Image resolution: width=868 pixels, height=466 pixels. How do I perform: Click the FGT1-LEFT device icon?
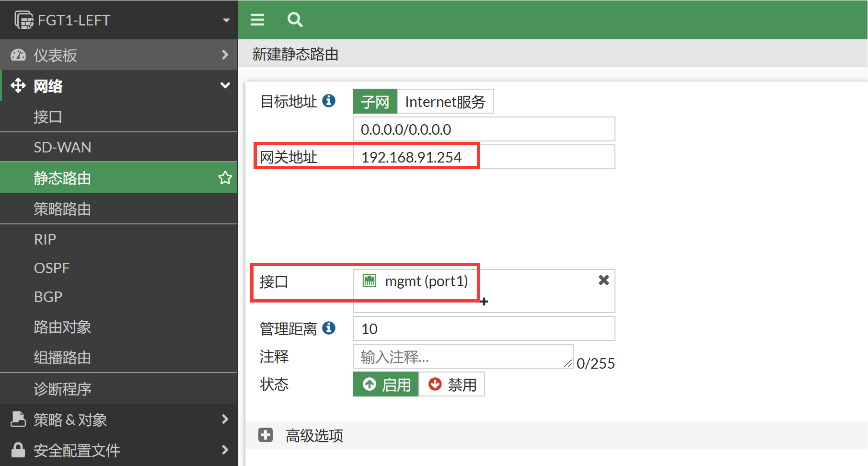[x=23, y=20]
